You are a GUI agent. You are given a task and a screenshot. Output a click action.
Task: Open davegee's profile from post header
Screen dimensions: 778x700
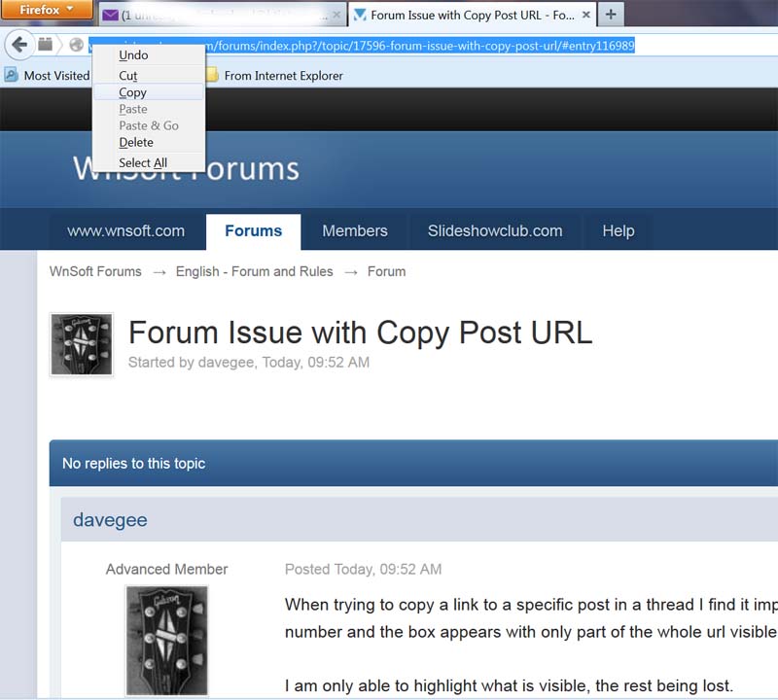click(x=110, y=520)
